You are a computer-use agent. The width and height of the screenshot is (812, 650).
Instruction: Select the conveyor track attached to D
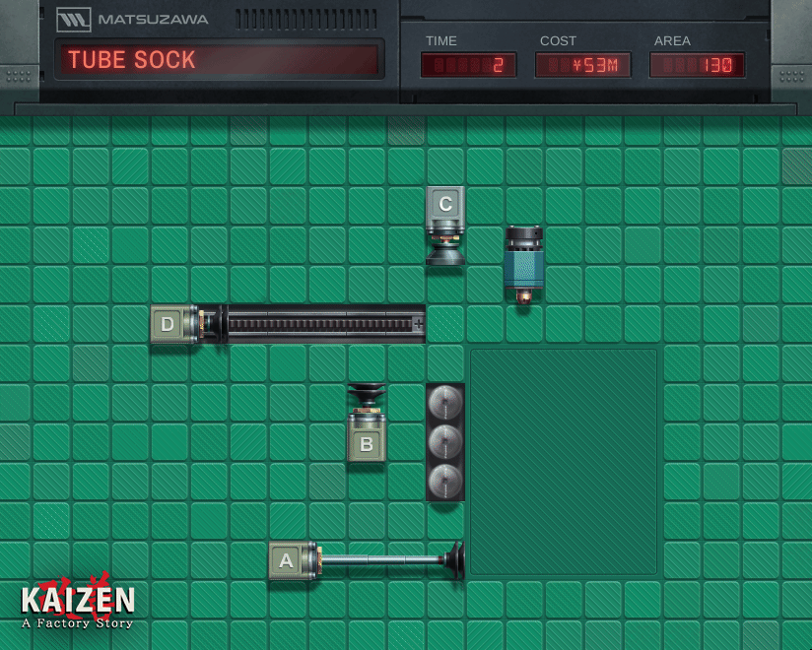click(325, 324)
